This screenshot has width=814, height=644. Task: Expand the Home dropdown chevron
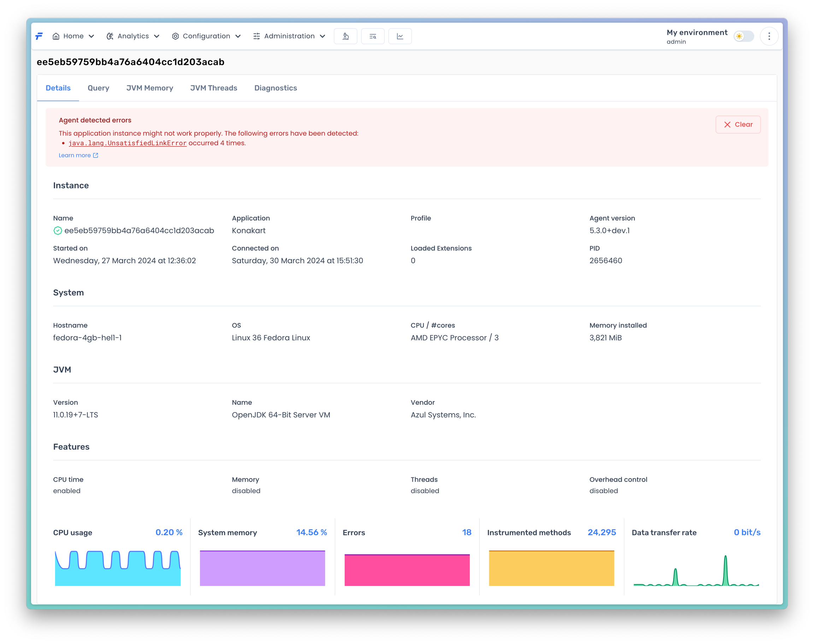(91, 36)
